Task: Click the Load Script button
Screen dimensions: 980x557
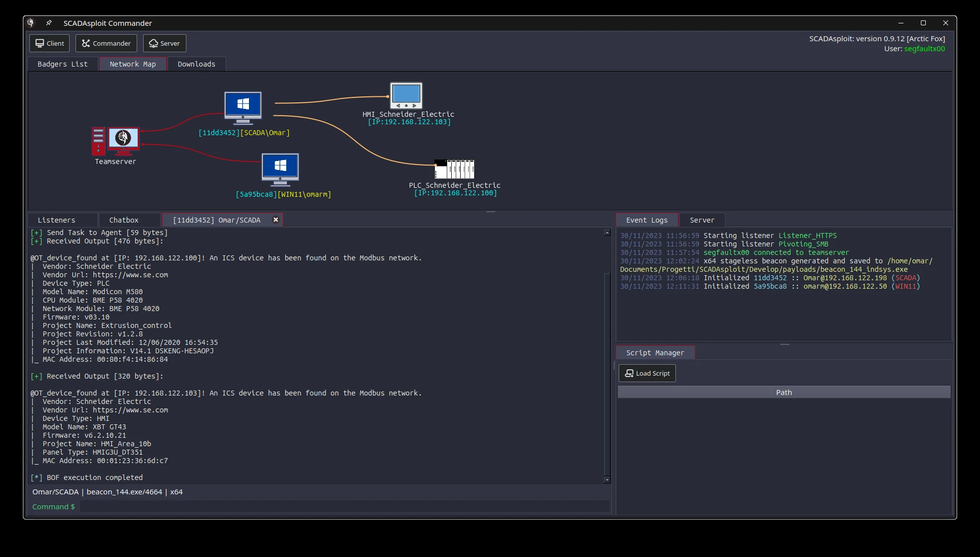Action: click(647, 373)
